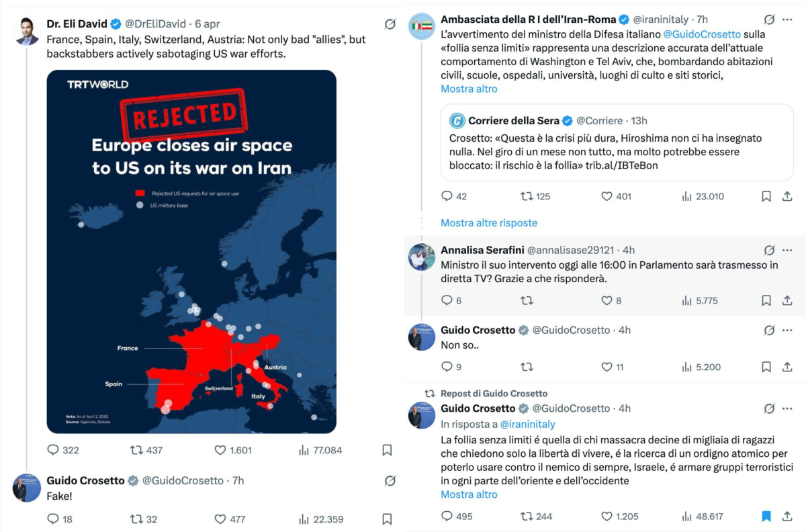Bookmark Dr. Eli David's tweet
The width and height of the screenshot is (806, 532).
tap(386, 450)
